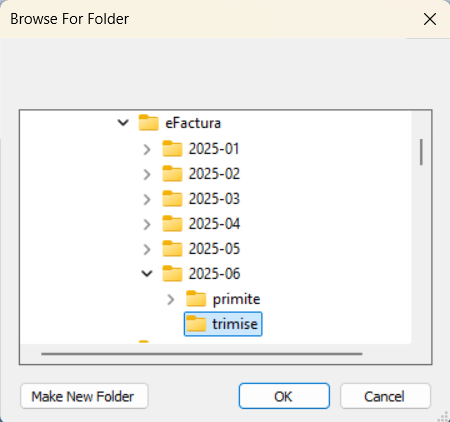The height and width of the screenshot is (422, 450).
Task: Expand the primite subfolder chevron
Action: (x=171, y=300)
